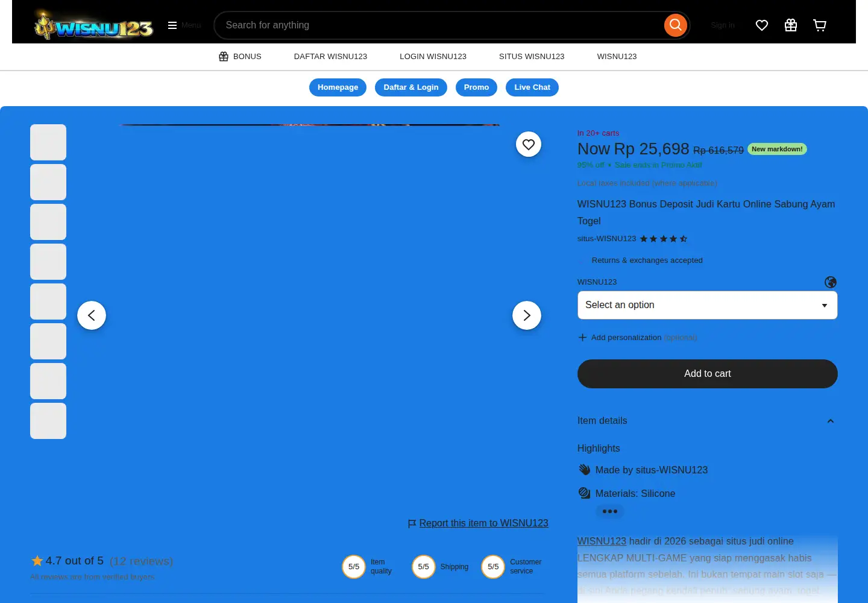Open the BONUS menu item
This screenshot has width=868, height=603.
pyautogui.click(x=240, y=57)
